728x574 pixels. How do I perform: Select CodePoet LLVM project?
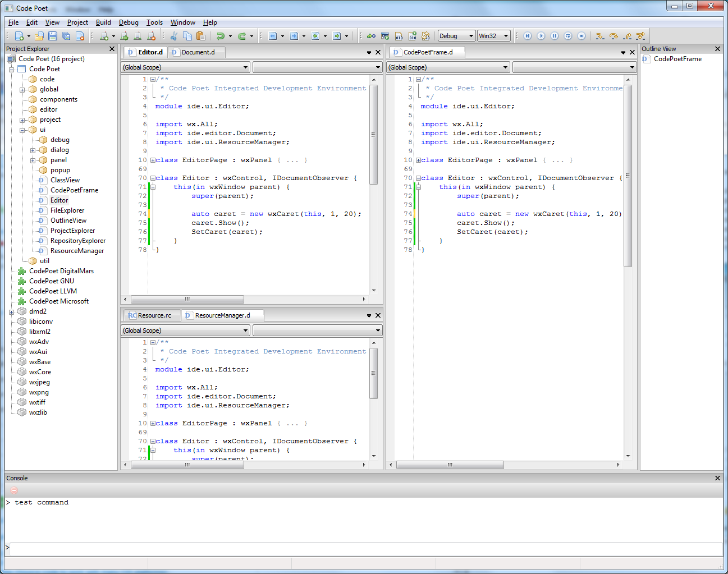coord(53,291)
